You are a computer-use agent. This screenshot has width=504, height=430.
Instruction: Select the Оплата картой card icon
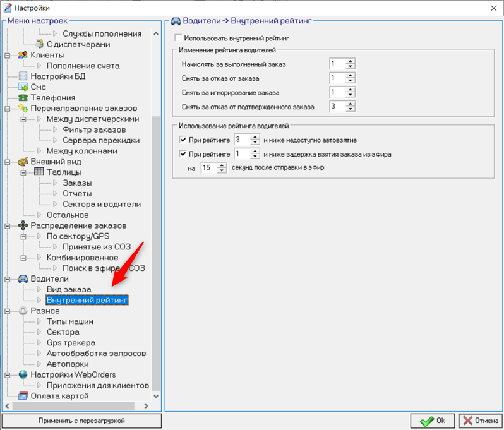click(23, 396)
